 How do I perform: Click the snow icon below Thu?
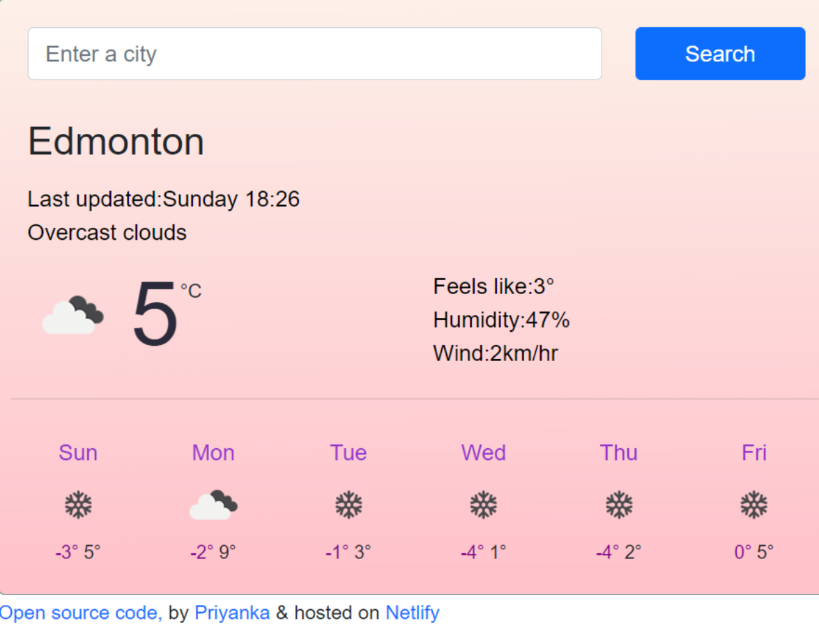click(x=618, y=504)
